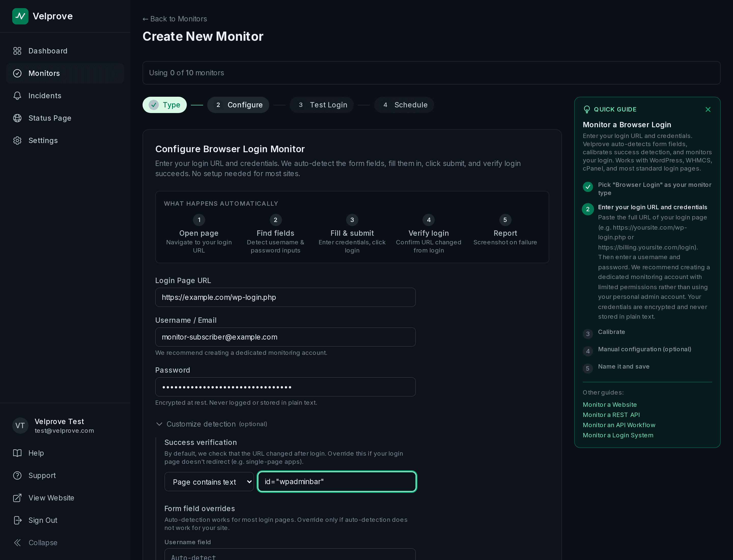This screenshot has height=560, width=733.
Task: Click the wpadminbar success text field
Action: pyautogui.click(x=337, y=482)
